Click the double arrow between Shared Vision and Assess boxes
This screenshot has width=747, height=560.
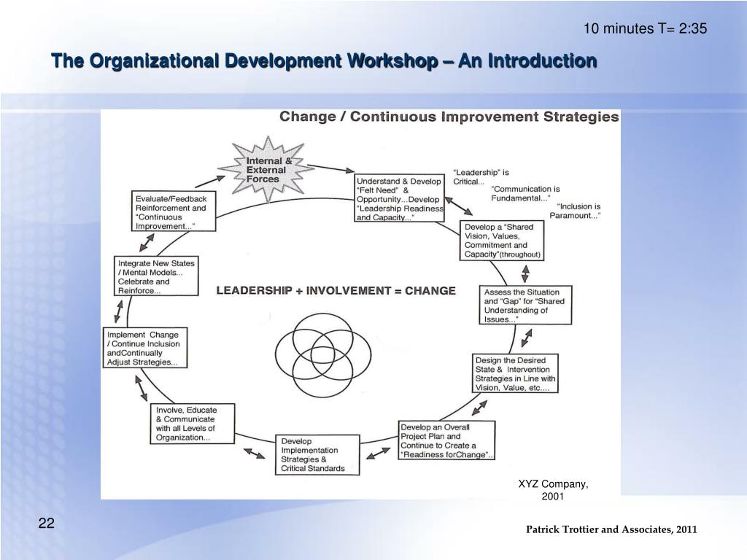click(525, 274)
